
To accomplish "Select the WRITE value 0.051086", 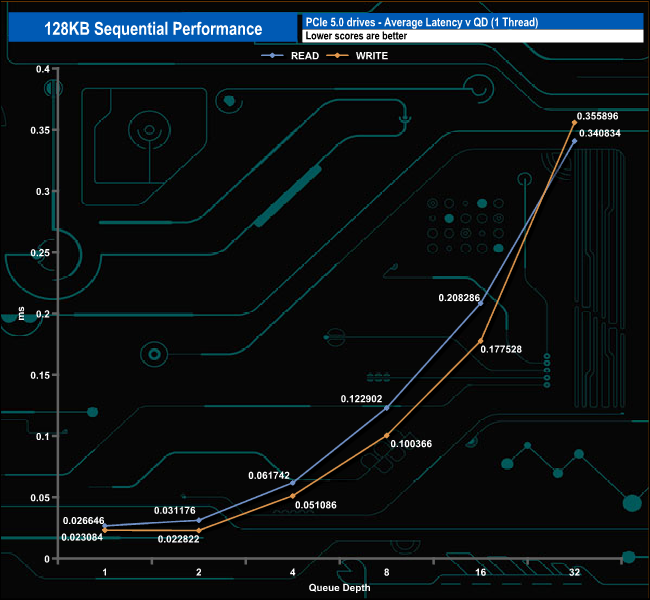I will click(316, 505).
